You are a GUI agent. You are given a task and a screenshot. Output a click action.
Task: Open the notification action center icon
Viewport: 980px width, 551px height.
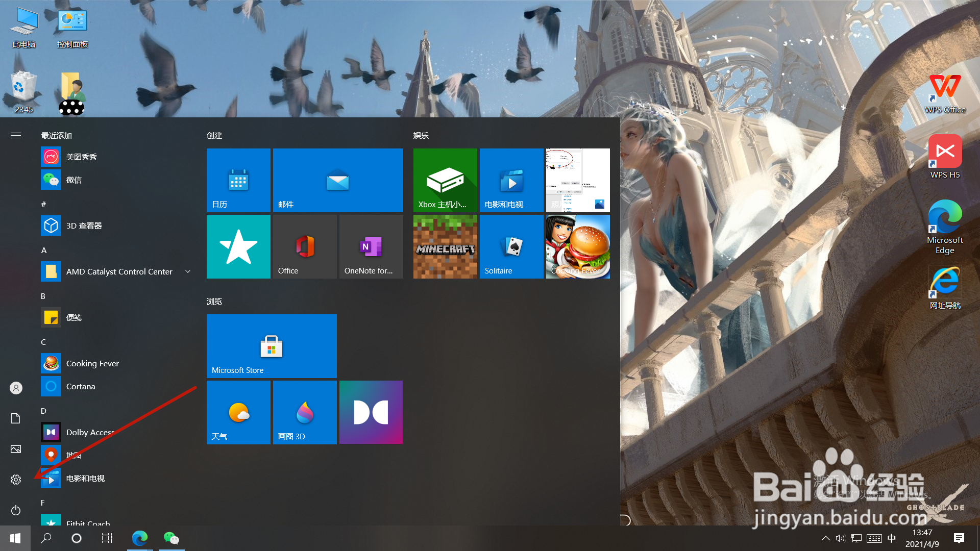pyautogui.click(x=959, y=538)
